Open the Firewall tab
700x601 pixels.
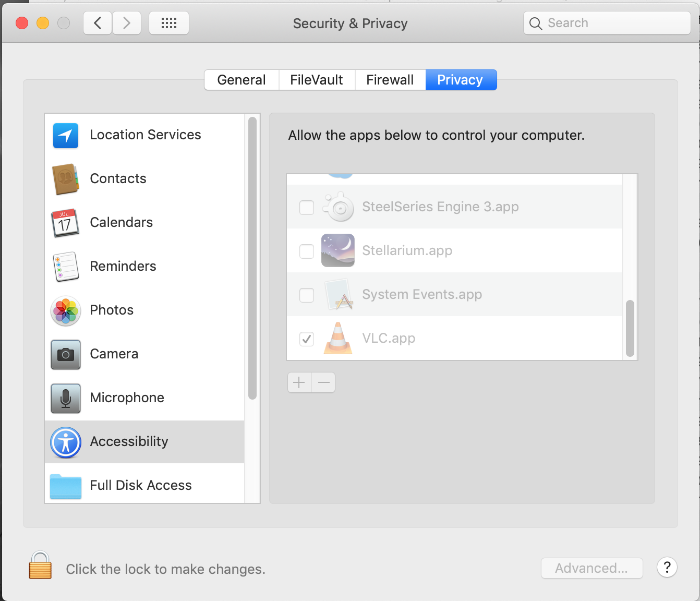tap(390, 80)
